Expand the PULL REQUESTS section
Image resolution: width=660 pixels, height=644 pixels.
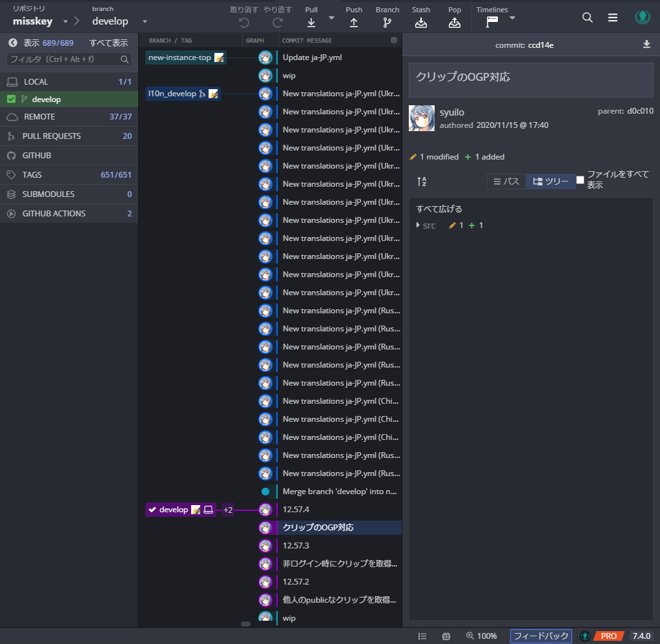tap(69, 136)
